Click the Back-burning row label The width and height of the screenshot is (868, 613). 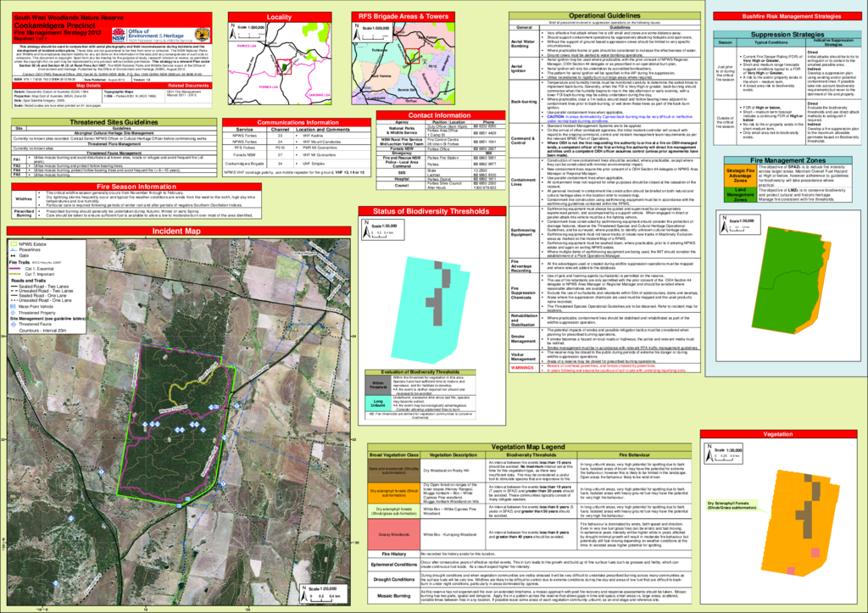pyautogui.click(x=523, y=102)
